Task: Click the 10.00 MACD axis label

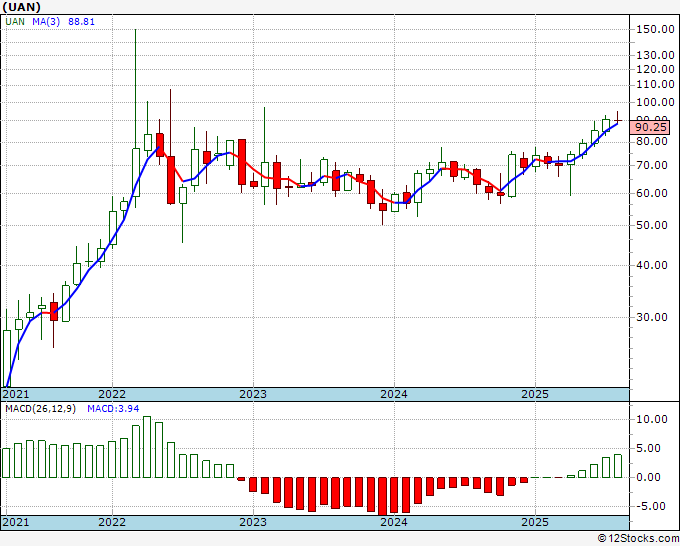Action: tap(652, 419)
